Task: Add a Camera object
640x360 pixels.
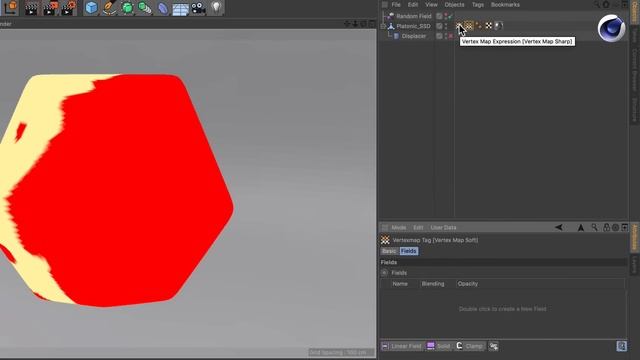Action: [198, 8]
